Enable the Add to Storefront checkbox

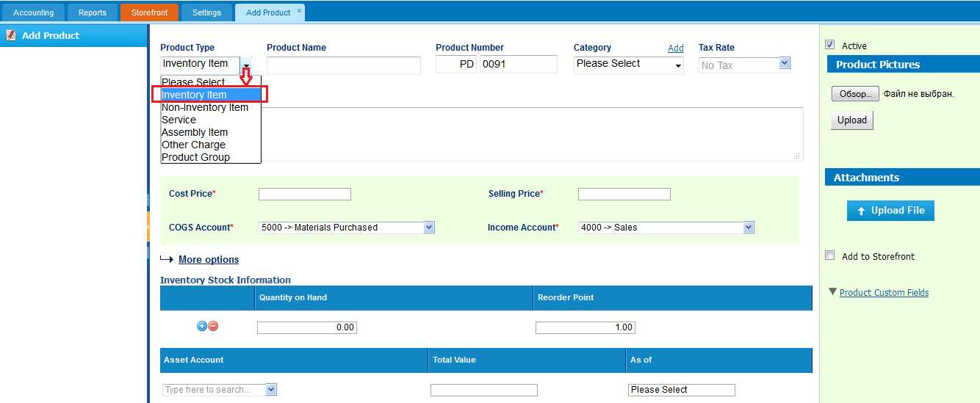coord(830,255)
